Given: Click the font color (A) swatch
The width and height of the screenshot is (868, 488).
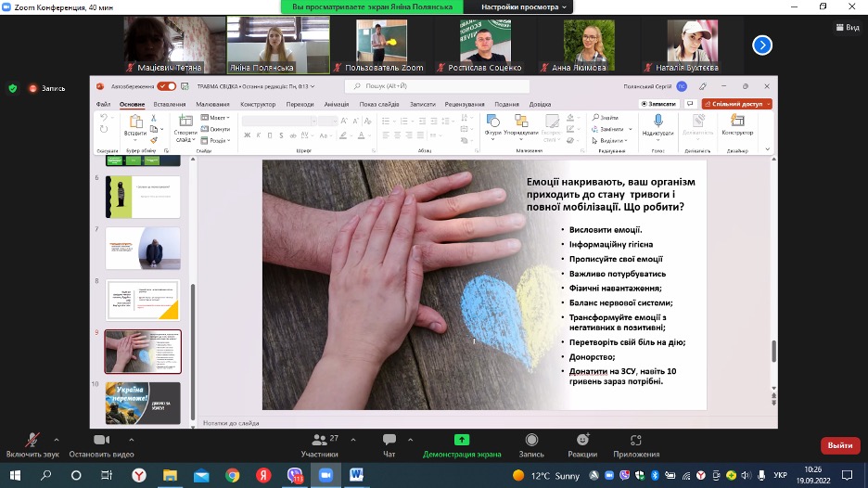Looking at the screenshot, I should point(361,135).
